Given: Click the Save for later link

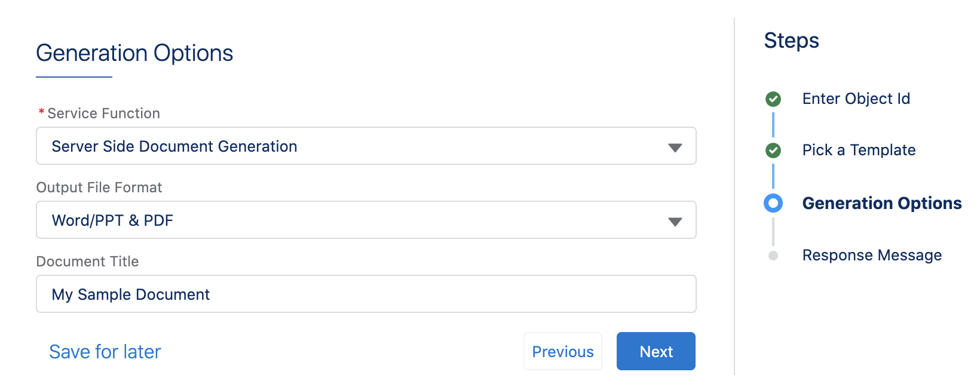Looking at the screenshot, I should (x=105, y=352).
